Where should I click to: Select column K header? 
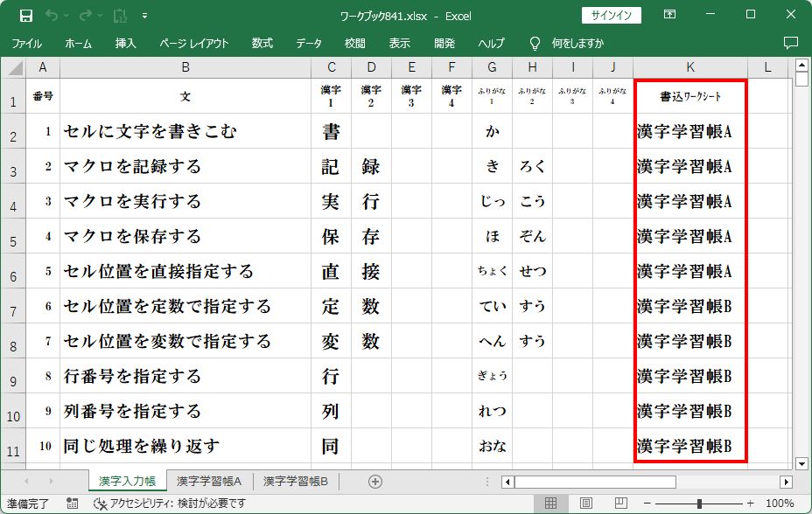690,67
